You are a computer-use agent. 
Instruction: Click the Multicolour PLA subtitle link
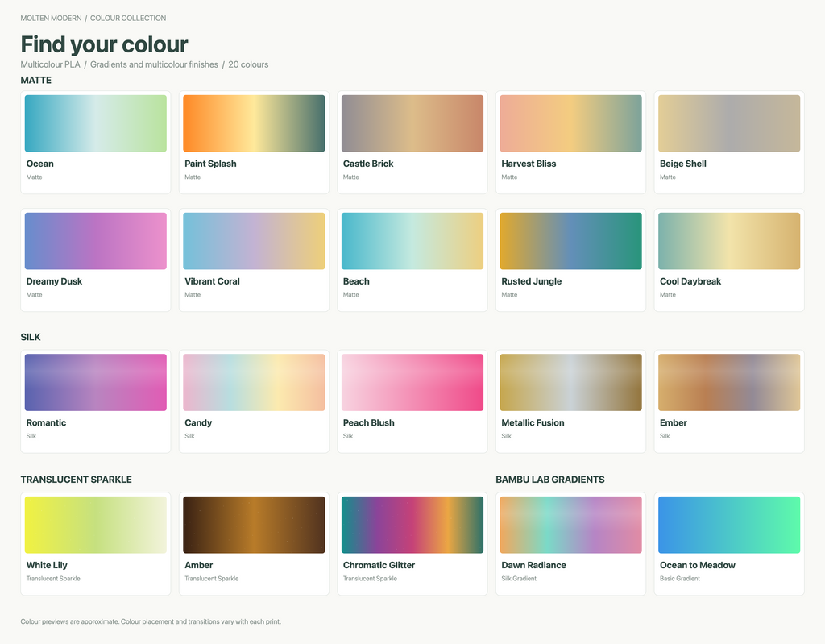(51, 64)
